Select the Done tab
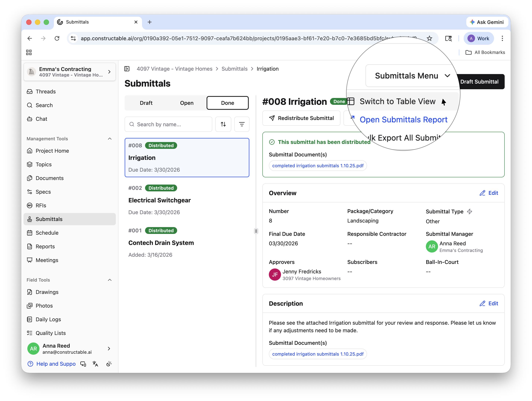This screenshot has height=401, width=532. (x=227, y=103)
